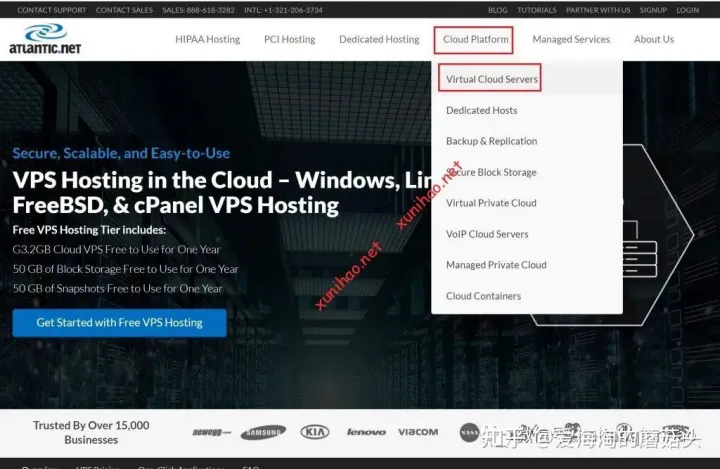
Task: Open the Dedicated Hosting menu
Action: coord(379,40)
